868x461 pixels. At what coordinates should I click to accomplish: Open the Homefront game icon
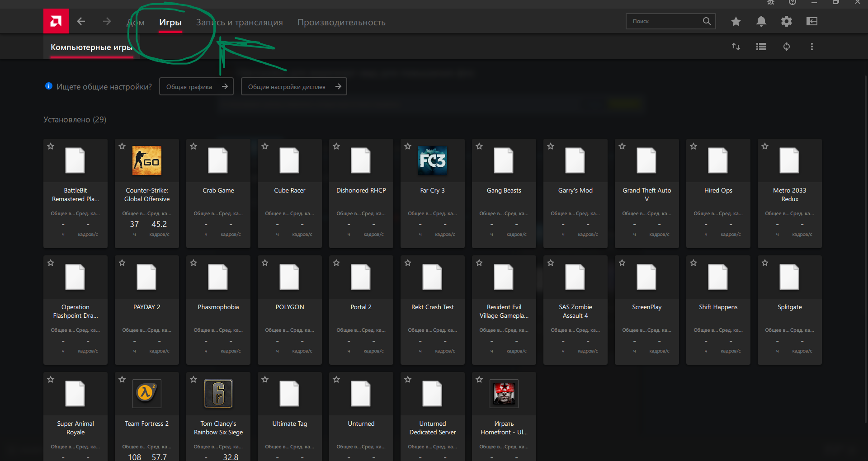504,394
